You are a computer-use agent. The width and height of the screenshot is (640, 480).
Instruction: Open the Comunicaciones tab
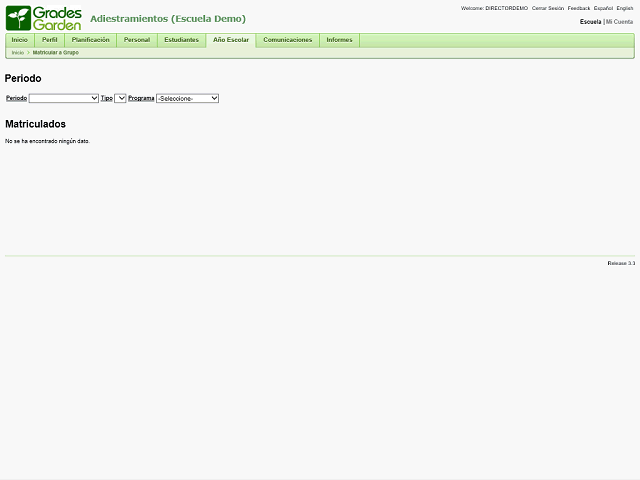[288, 40]
